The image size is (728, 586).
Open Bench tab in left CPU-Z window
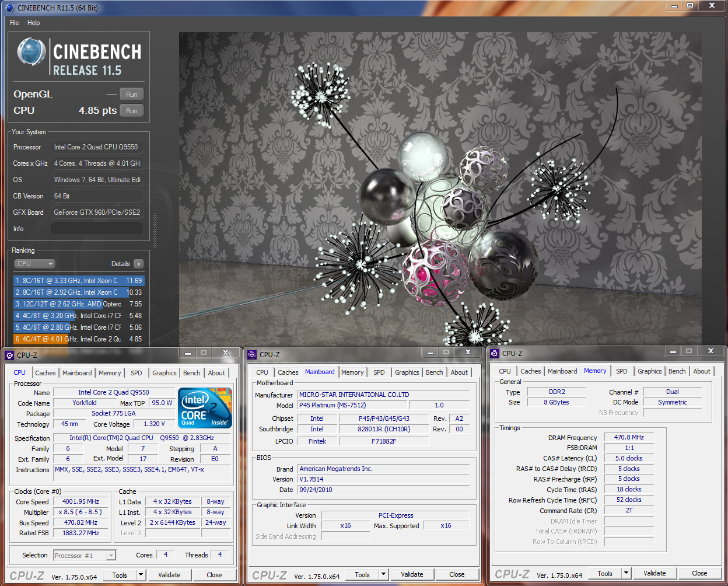[x=192, y=373]
